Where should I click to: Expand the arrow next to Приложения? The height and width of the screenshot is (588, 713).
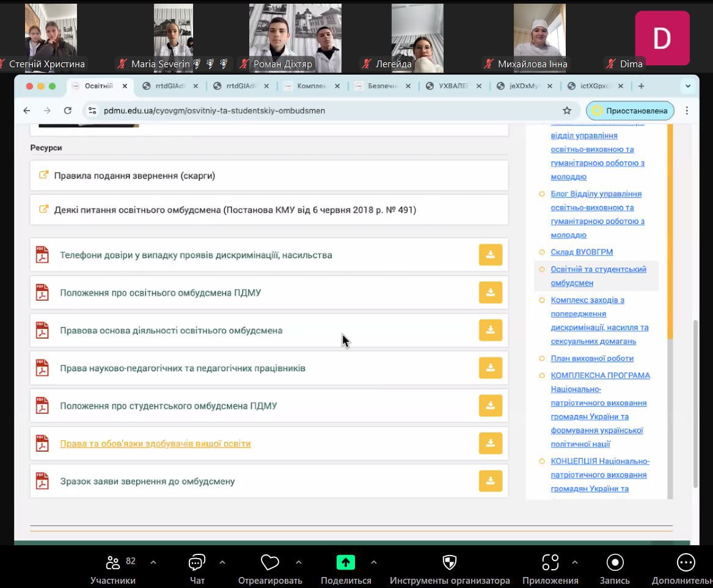574,562
